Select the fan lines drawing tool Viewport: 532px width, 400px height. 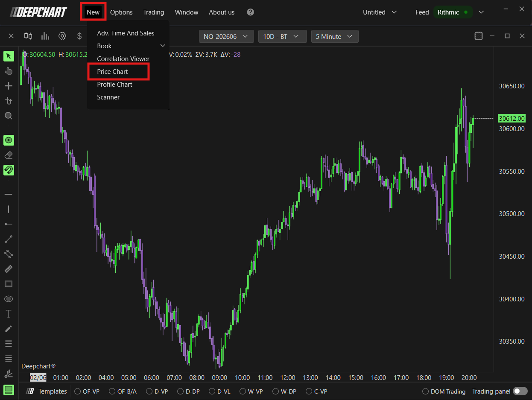[x=9, y=374]
